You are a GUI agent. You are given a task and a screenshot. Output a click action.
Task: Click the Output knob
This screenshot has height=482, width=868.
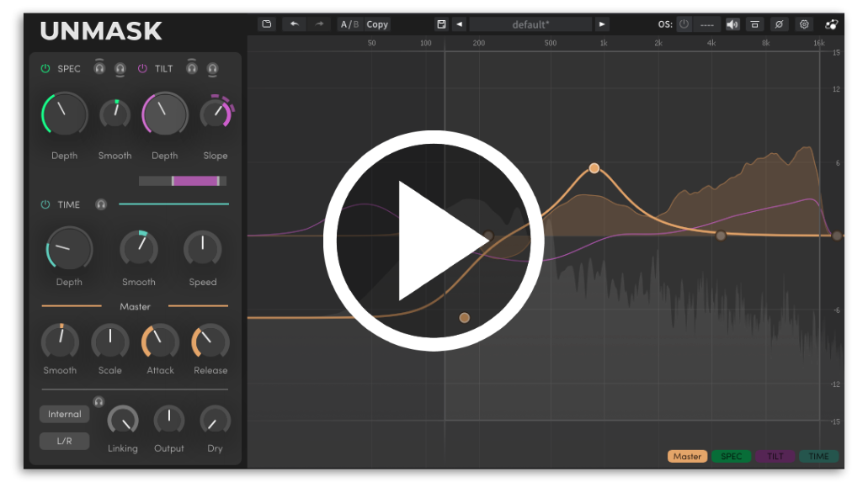(169, 420)
